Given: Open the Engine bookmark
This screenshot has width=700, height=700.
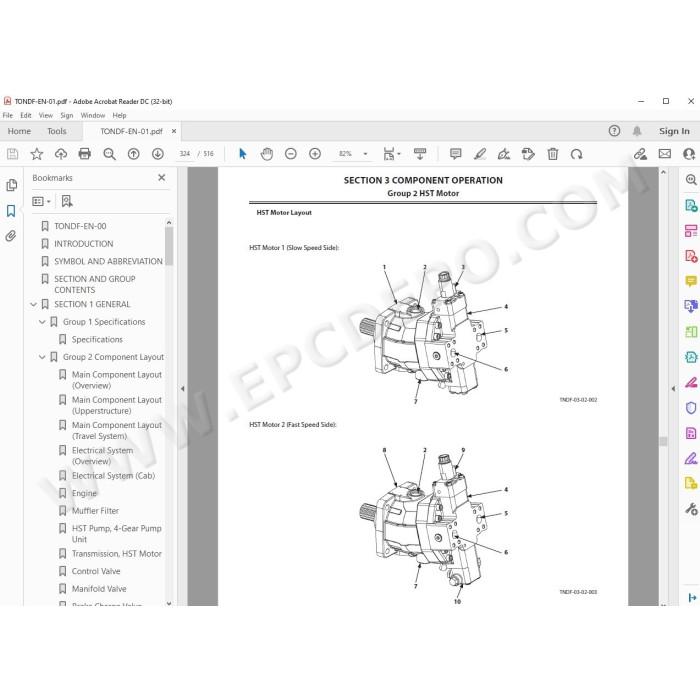Looking at the screenshot, I should pos(84,493).
